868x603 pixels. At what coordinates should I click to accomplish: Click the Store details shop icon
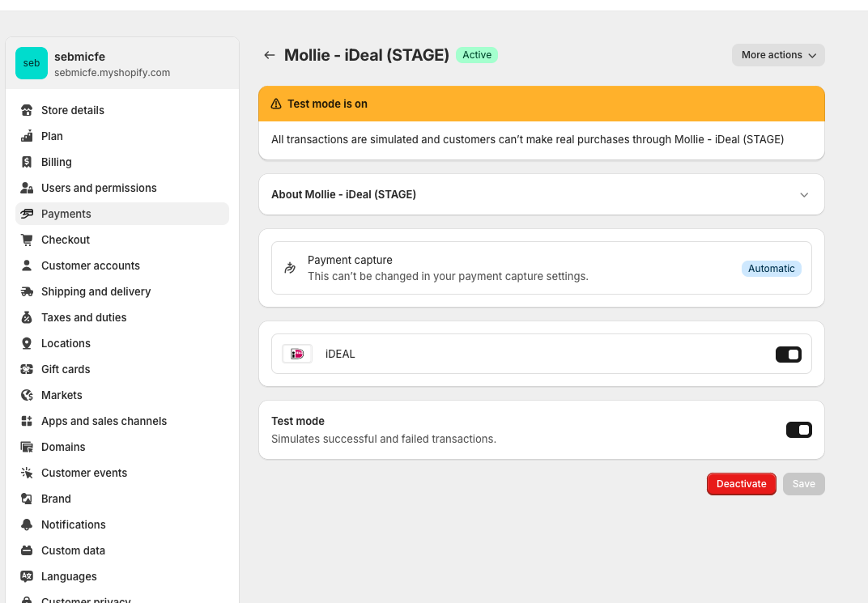pos(27,110)
